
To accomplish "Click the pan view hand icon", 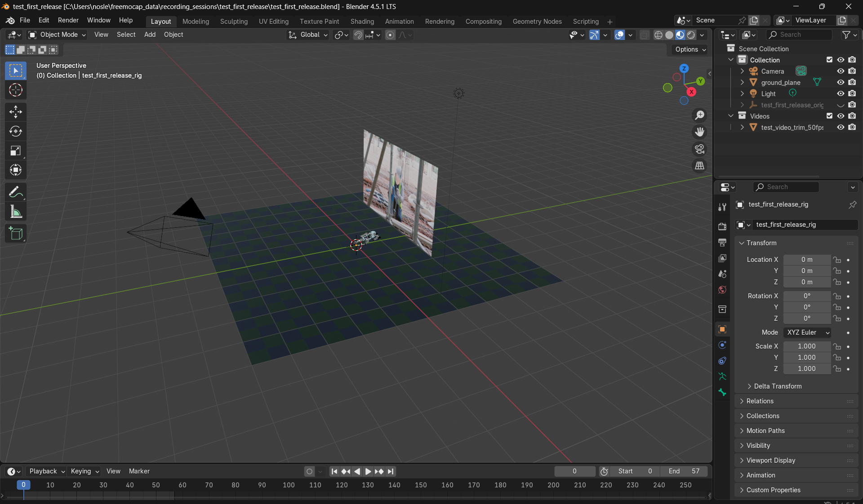I will pos(700,132).
